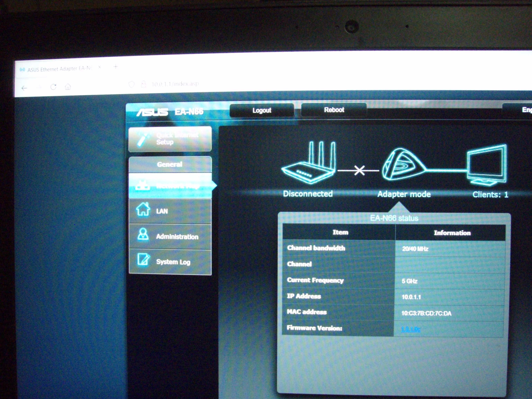Click the browser home icon
Viewport: 532px width, 399px height.
click(x=68, y=87)
